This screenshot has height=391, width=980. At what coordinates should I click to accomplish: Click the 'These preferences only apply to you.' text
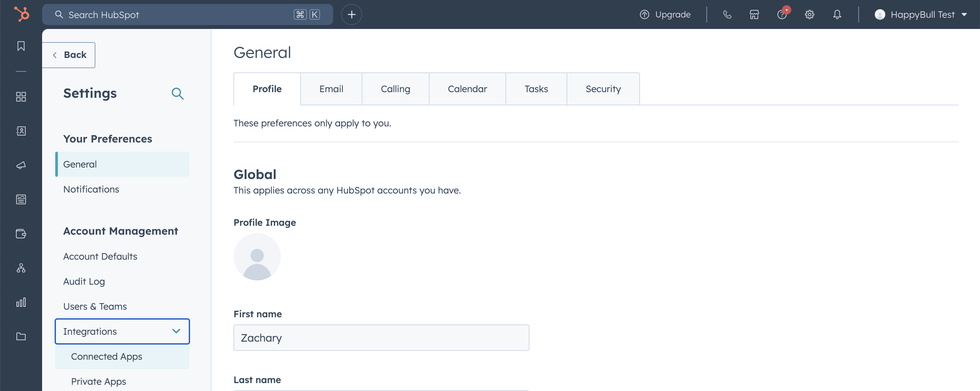pos(312,123)
